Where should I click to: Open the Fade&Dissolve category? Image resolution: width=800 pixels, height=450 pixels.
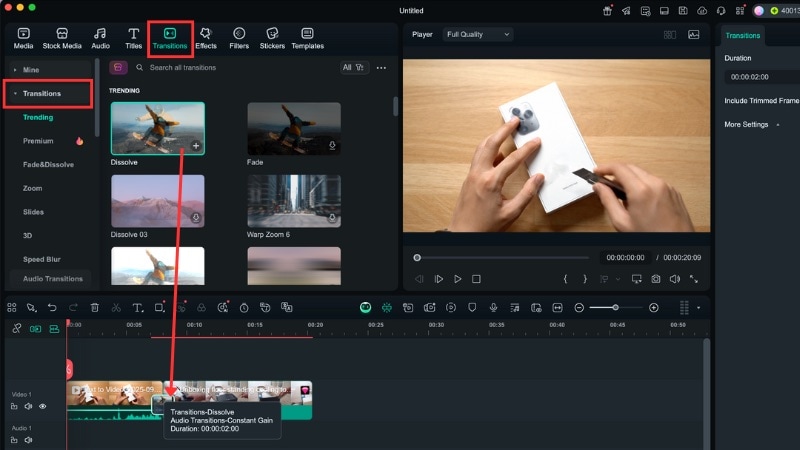click(48, 164)
